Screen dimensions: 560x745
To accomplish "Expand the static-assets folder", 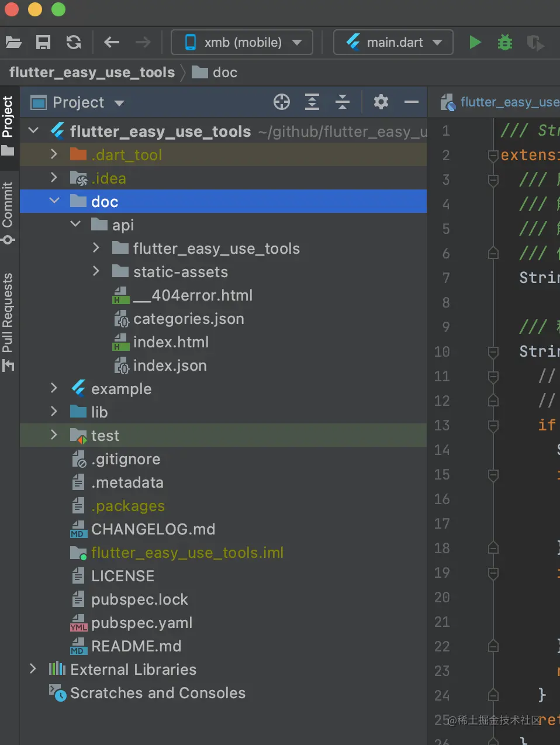I will 96,271.
